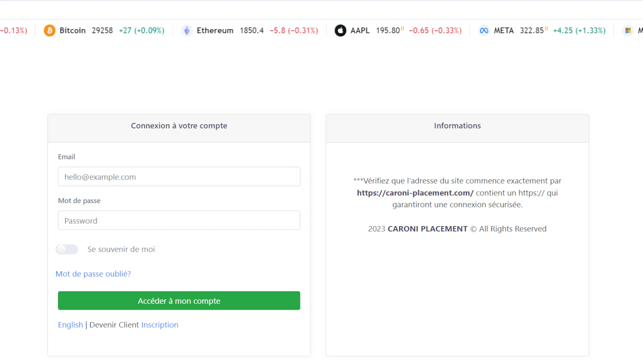This screenshot has width=643, height=364.
Task: Click the Ethereum price 1850.4
Action: 252,31
